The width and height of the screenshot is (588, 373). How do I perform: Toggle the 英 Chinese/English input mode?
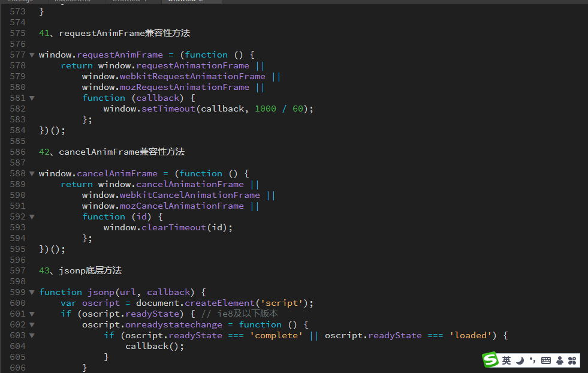pyautogui.click(x=506, y=360)
